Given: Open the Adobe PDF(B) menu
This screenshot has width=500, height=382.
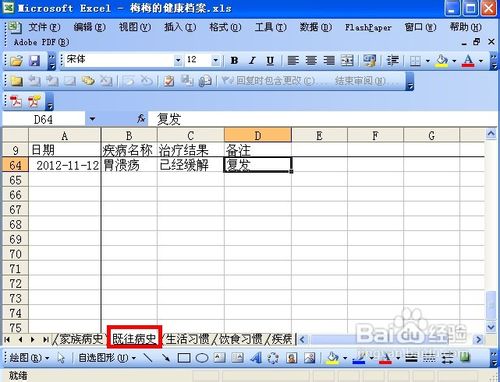Looking at the screenshot, I should tap(41, 42).
